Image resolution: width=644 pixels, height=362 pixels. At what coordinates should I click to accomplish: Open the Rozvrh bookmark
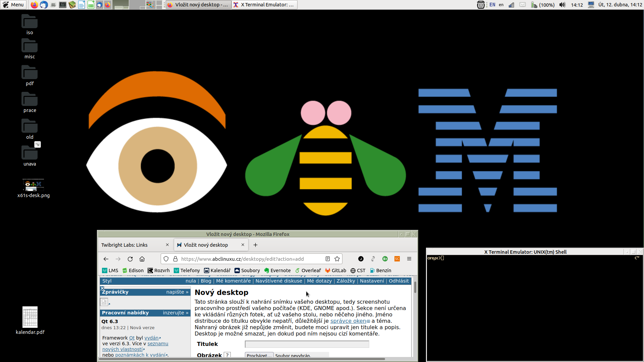coord(159,270)
